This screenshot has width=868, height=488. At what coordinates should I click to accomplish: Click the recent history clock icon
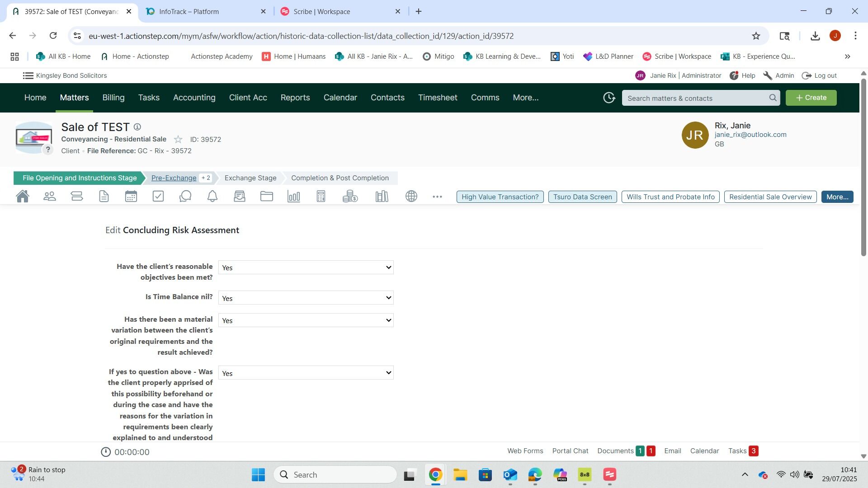(x=609, y=98)
